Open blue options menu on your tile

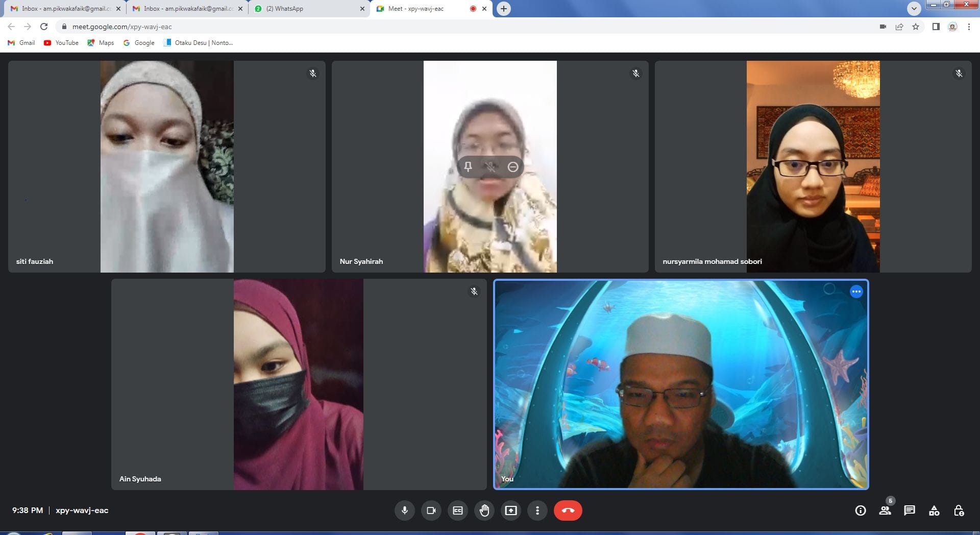tap(856, 291)
